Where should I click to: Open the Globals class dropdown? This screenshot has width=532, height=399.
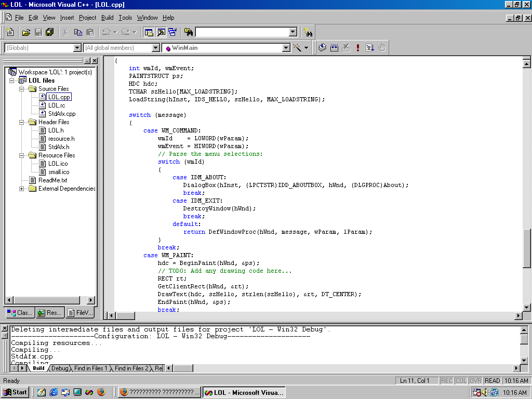pos(77,48)
